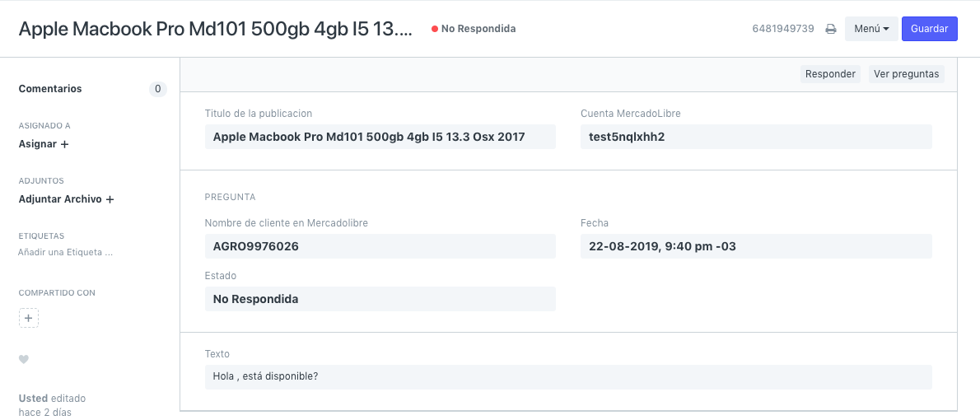Select the Estado field No Respondida

pos(380,299)
